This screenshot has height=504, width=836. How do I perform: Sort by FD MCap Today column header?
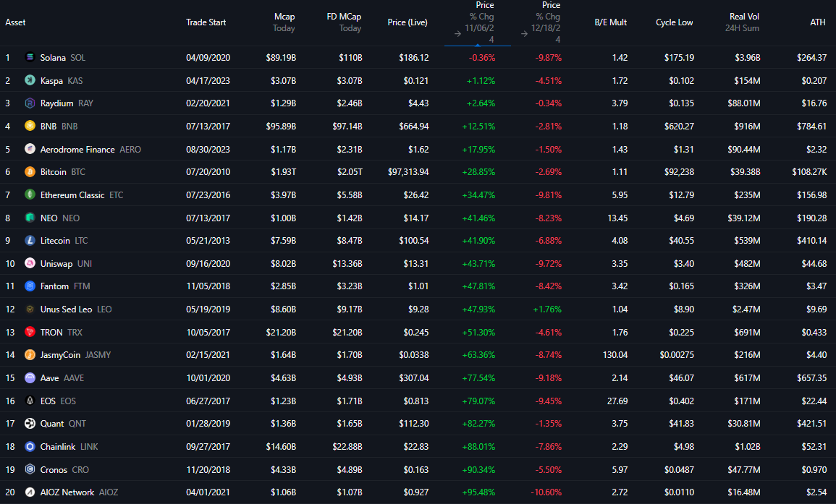[x=344, y=22]
